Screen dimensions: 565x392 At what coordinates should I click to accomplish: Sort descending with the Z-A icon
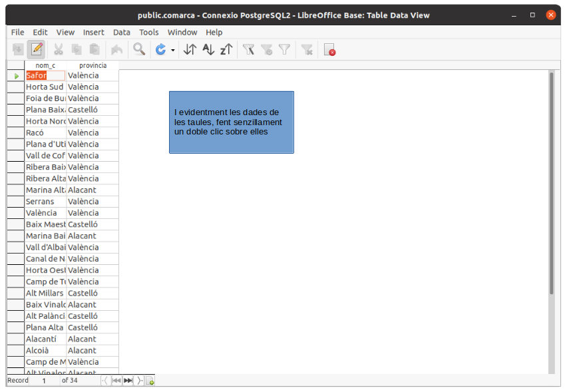[x=226, y=49]
